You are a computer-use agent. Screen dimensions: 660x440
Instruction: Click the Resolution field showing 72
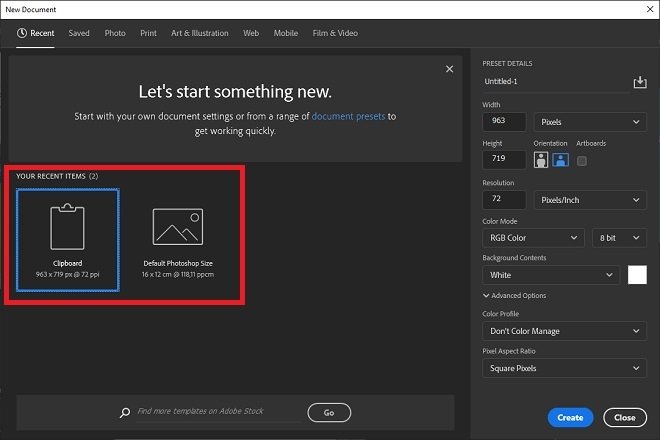(504, 200)
